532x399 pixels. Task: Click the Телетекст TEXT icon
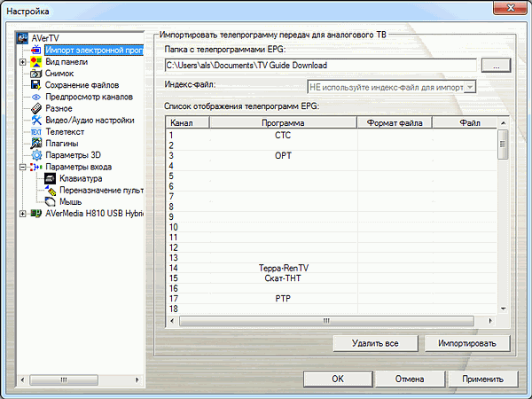click(x=36, y=132)
